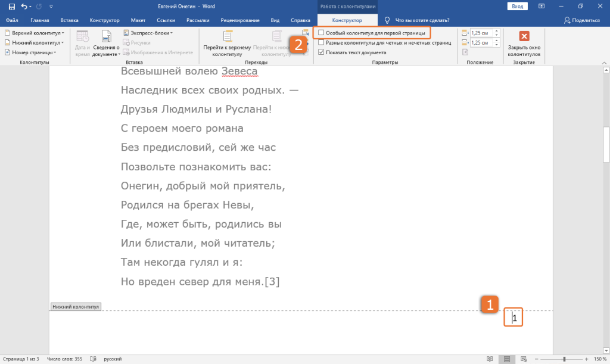This screenshot has width=610, height=364.
Task: Click the proofing spell-check icon in status bar
Action: point(93,359)
